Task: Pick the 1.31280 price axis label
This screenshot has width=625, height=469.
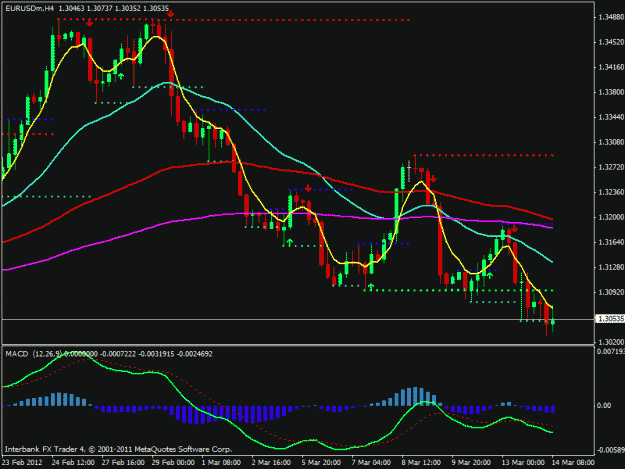Action: click(x=611, y=267)
